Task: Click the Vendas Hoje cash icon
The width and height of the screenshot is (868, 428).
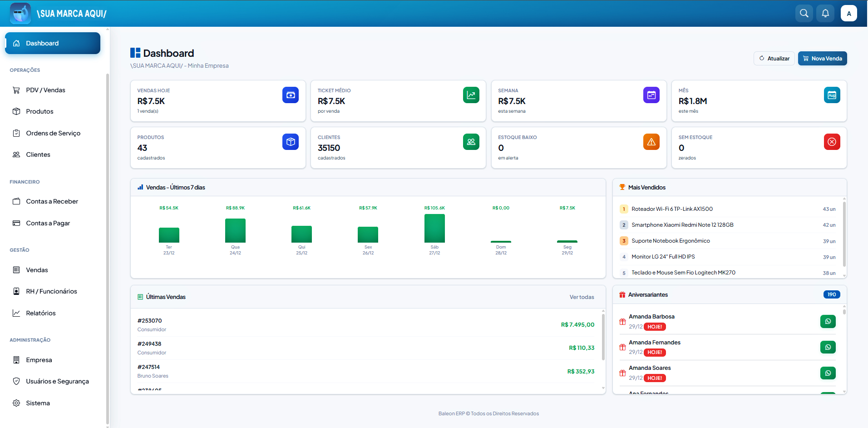Action: pyautogui.click(x=290, y=95)
